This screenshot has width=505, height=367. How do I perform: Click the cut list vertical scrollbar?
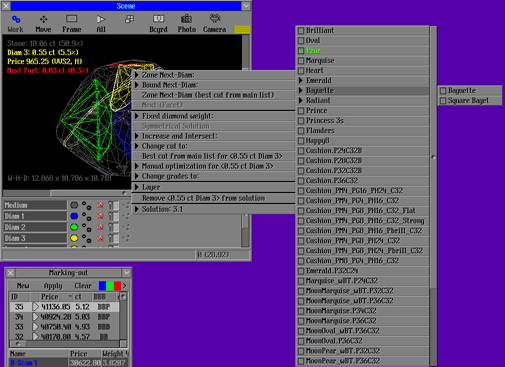pos(433,196)
